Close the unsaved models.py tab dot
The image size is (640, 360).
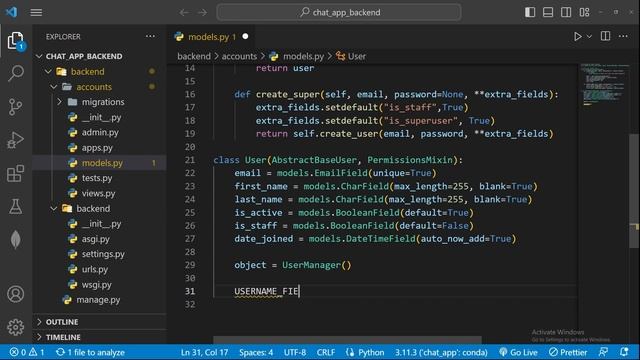tap(245, 36)
